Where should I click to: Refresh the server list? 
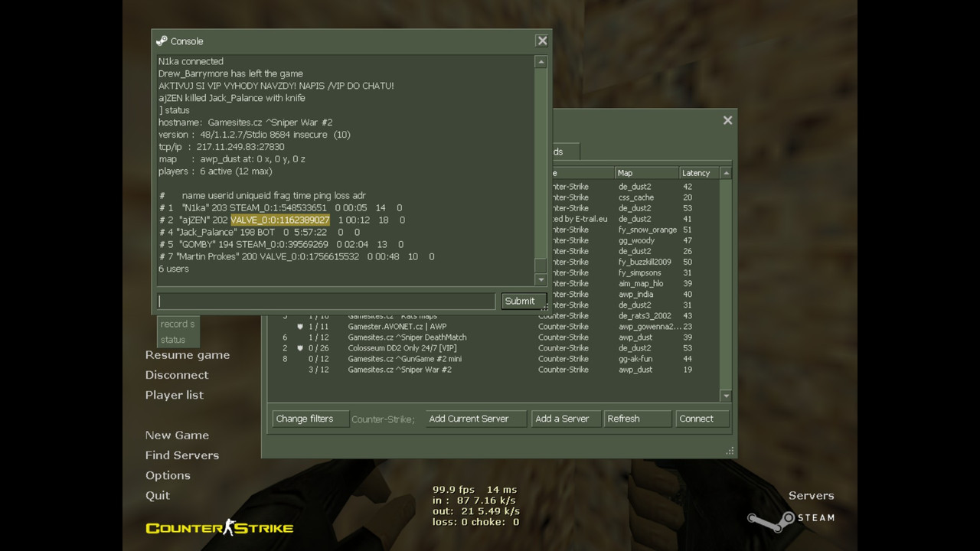[637, 419]
